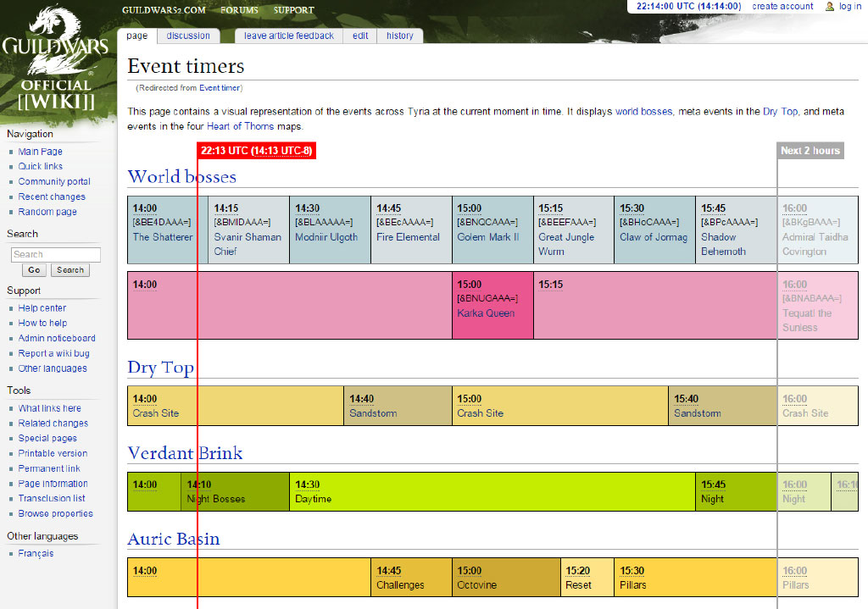Follow the Dry Top link in intro

click(x=780, y=111)
